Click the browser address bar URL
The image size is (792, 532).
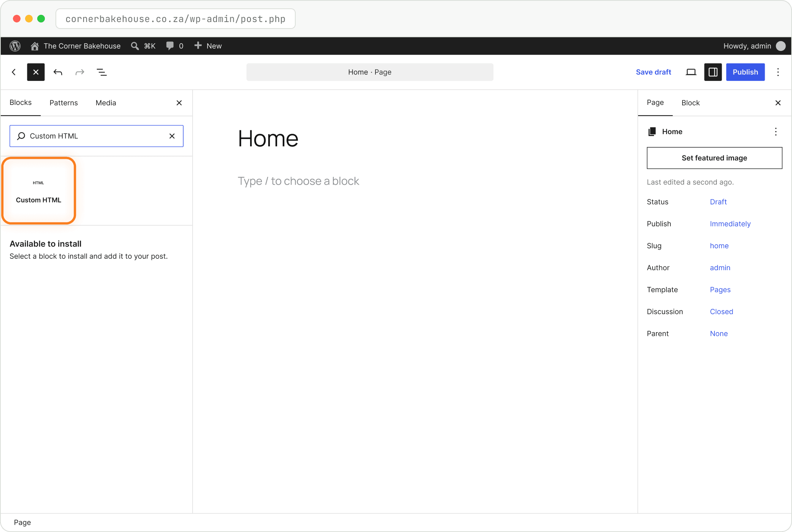pos(175,19)
